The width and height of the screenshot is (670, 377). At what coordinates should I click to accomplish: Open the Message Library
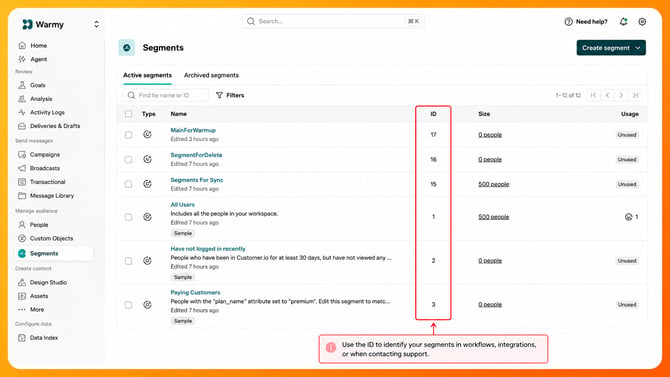click(46, 195)
